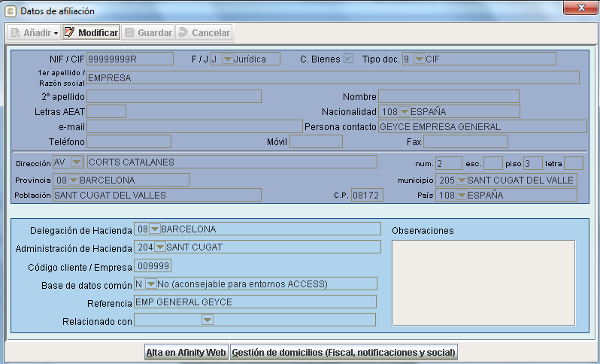Open the Provincia dropdown
Viewport: 600px width, 364px height.
click(x=73, y=180)
